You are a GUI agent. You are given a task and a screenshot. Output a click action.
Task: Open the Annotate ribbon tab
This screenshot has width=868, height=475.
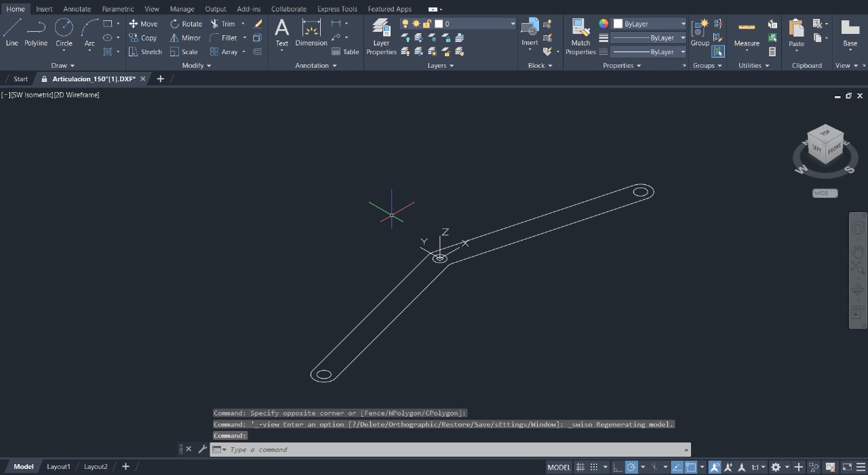pos(77,9)
